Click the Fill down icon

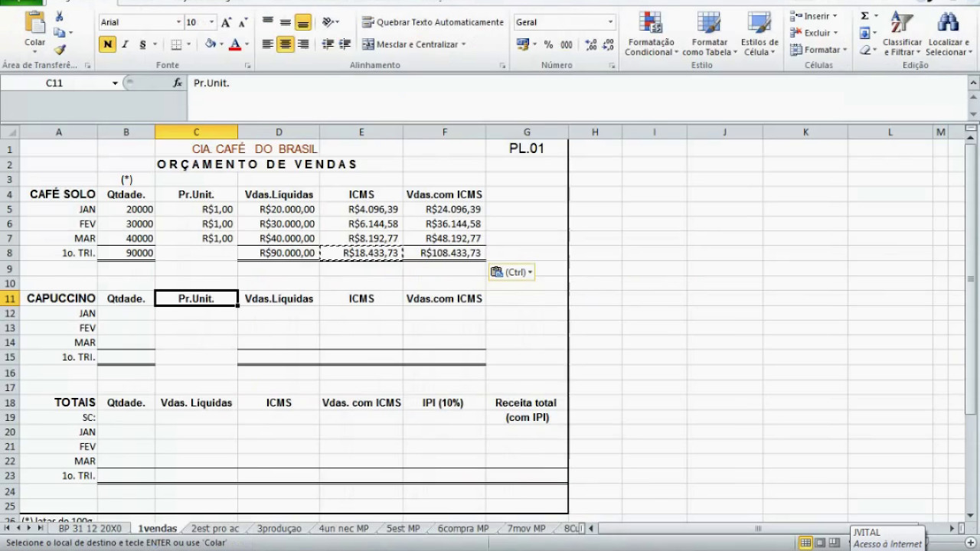pos(864,33)
